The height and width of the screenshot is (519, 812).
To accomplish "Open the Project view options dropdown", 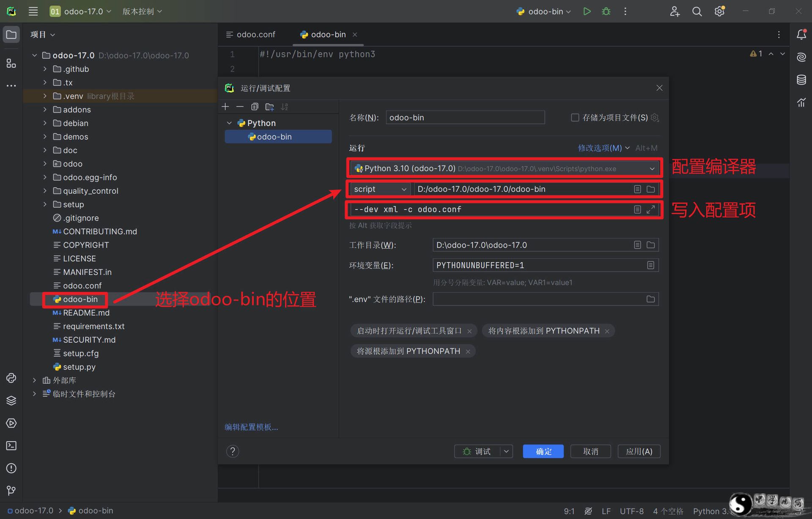I will click(43, 34).
